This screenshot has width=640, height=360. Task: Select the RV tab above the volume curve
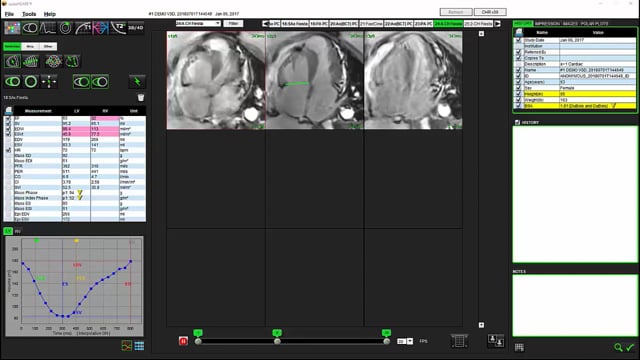[x=18, y=231]
